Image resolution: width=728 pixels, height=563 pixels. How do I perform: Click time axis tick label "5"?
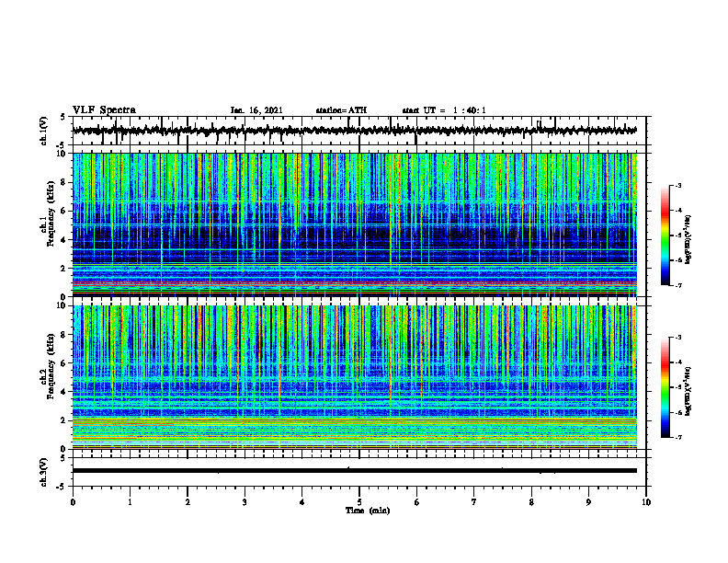pos(359,502)
